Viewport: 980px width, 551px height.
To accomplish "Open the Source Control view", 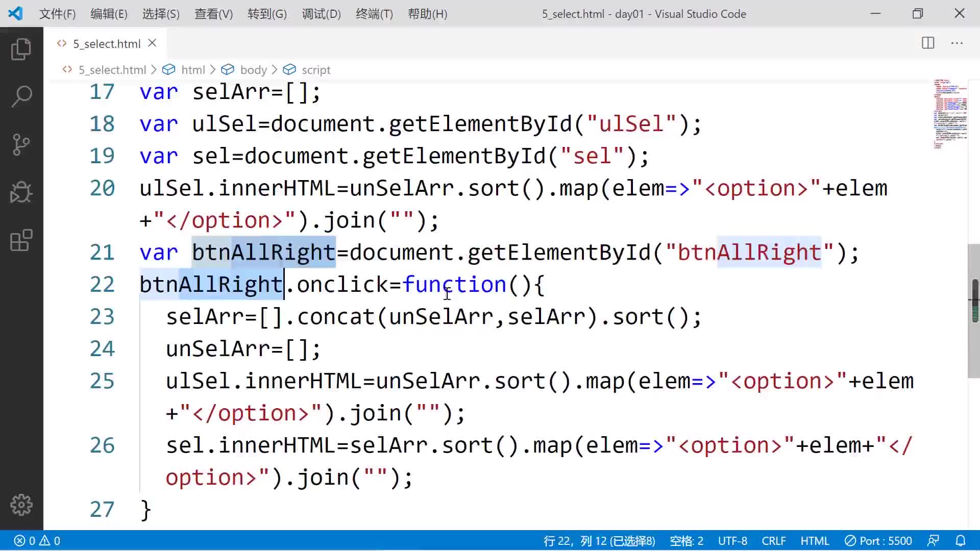I will point(21,144).
